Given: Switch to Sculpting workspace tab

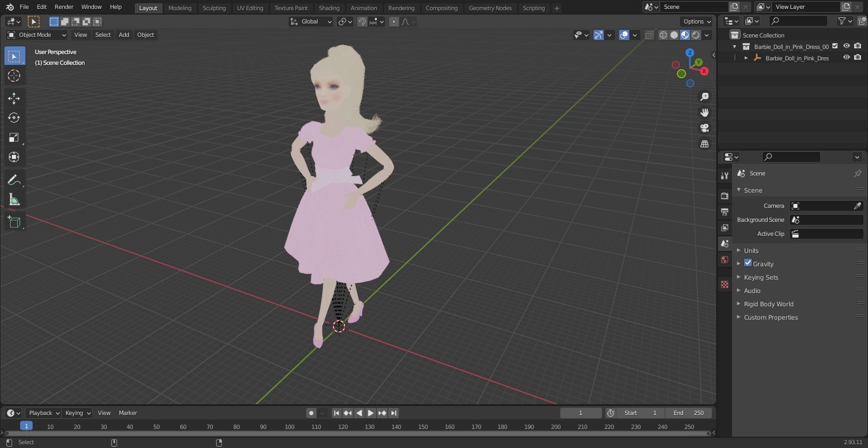Looking at the screenshot, I should click(214, 8).
